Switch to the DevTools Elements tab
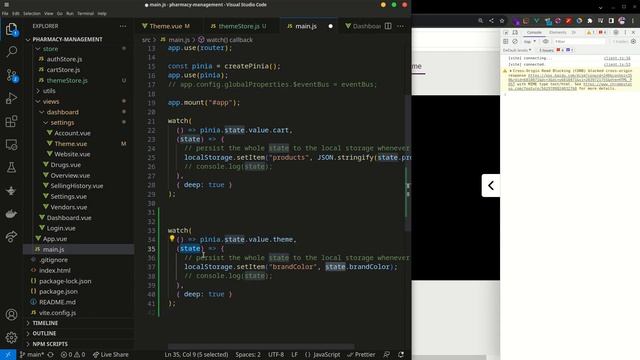Viewport: 640px width, 360px height. 557,32
